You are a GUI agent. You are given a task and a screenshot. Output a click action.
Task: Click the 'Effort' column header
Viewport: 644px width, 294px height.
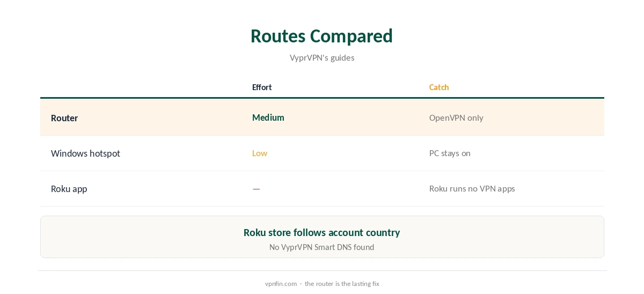[262, 87]
